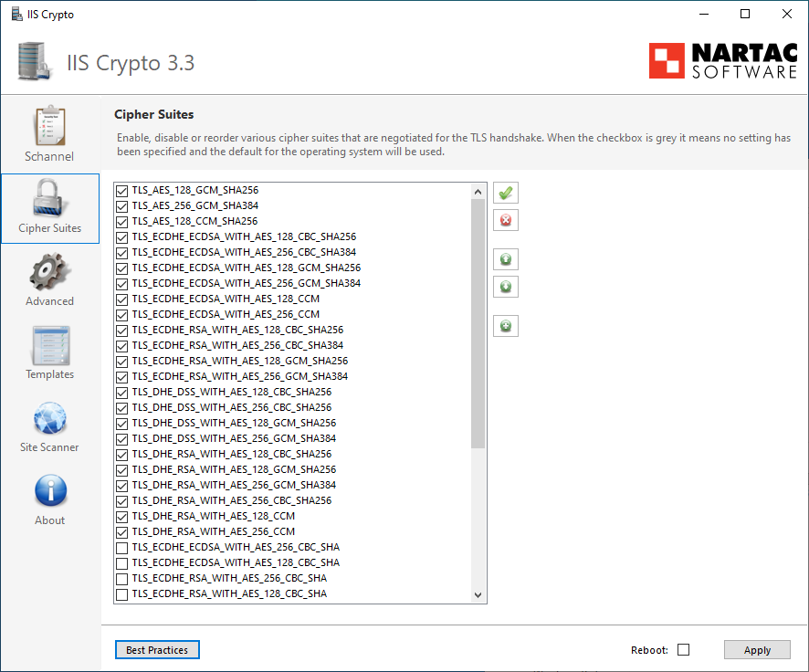
Task: Check the Reboot checkbox
Action: 683,650
